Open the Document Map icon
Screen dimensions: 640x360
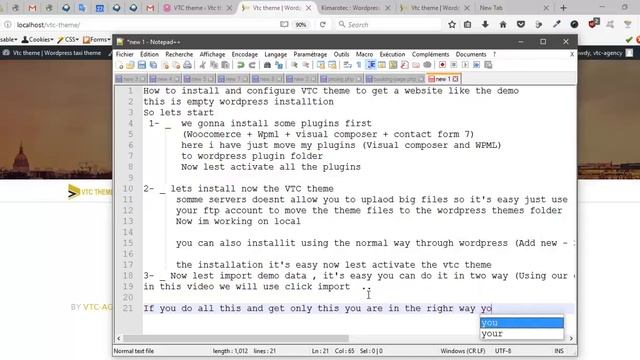[393, 65]
